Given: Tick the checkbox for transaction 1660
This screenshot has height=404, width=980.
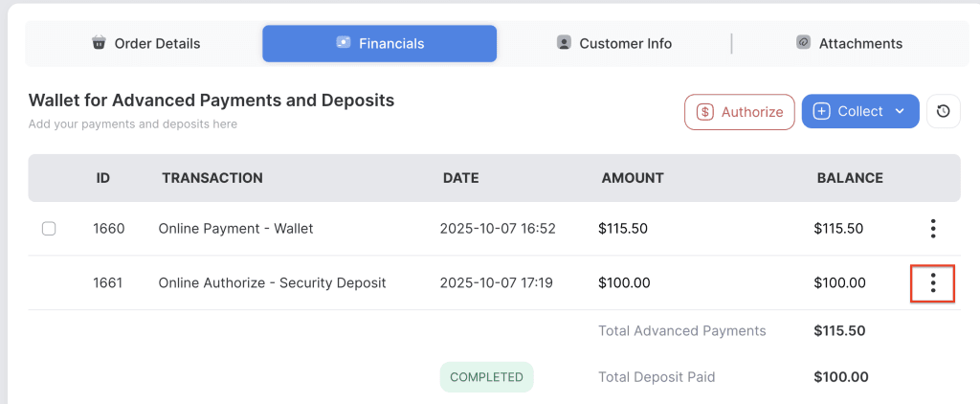Looking at the screenshot, I should 49,229.
